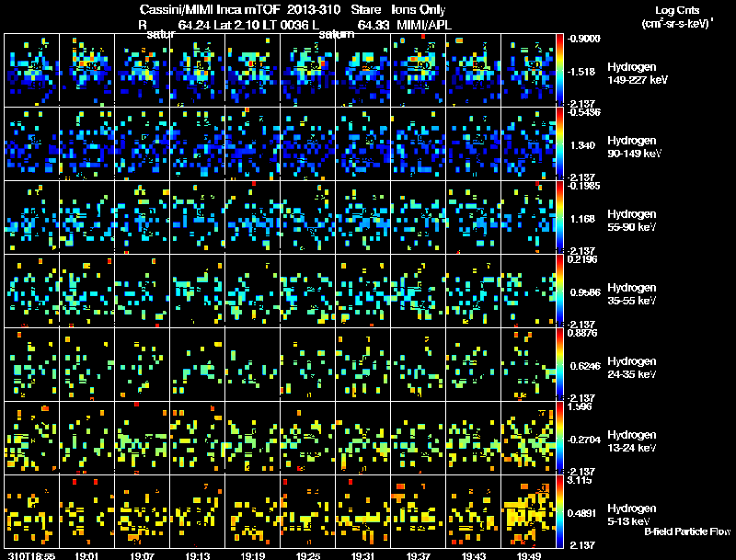Click the 19:19 time axis label
Viewport: 736px width, 560px height.
253,555
